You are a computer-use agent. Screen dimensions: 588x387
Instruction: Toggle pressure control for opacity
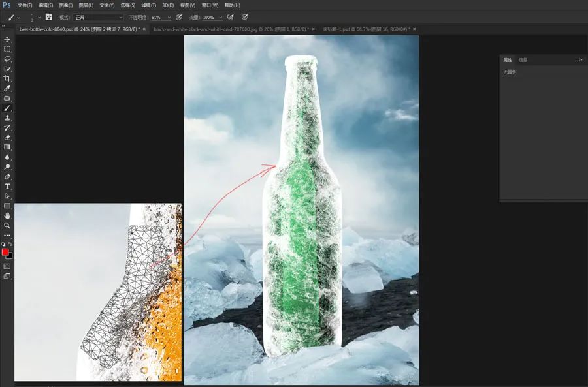point(179,17)
